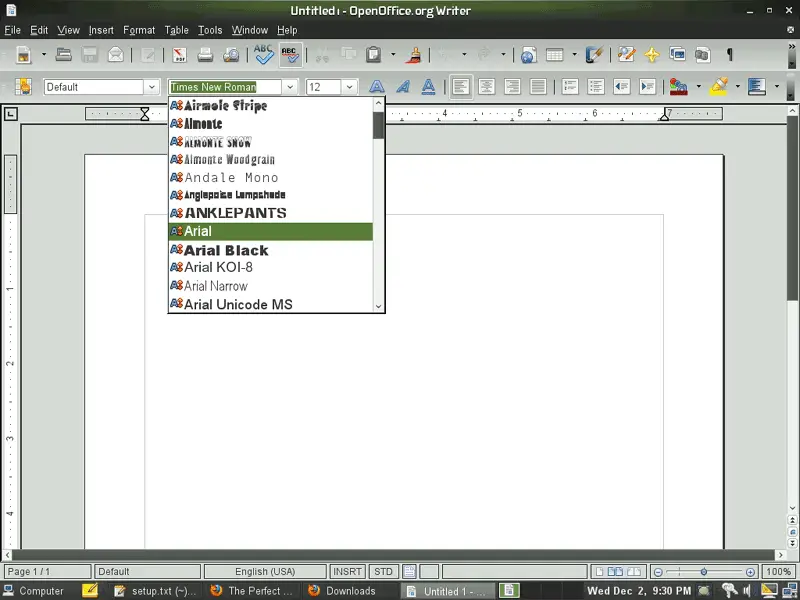Viewport: 800px width, 600px height.
Task: Click Document as E-mail icon
Action: [116, 55]
